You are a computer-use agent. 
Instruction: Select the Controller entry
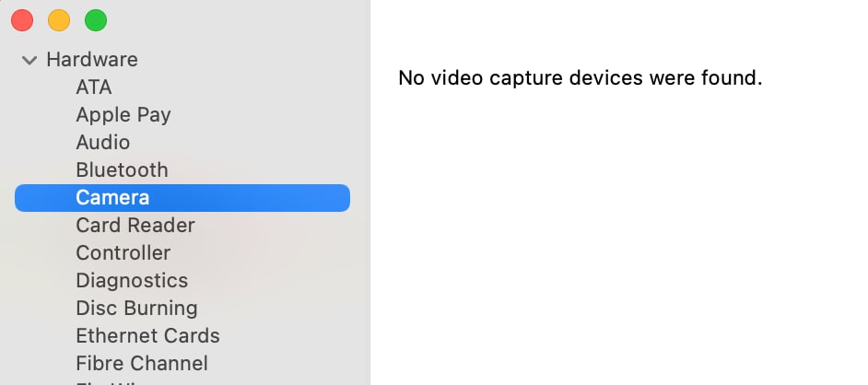coord(123,253)
